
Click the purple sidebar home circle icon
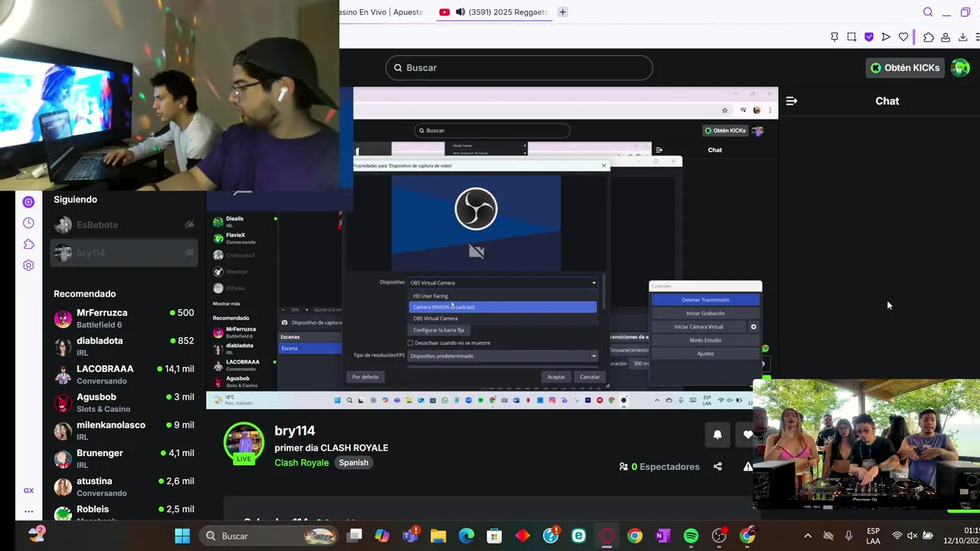[28, 202]
